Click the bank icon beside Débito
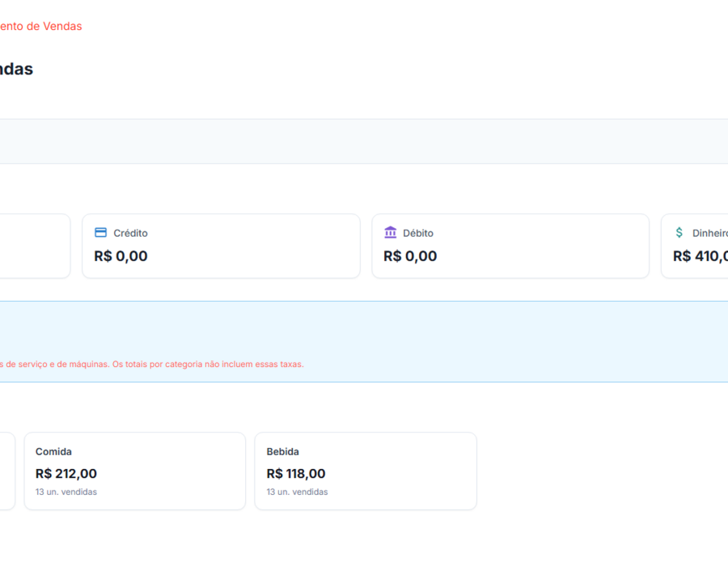 391,232
